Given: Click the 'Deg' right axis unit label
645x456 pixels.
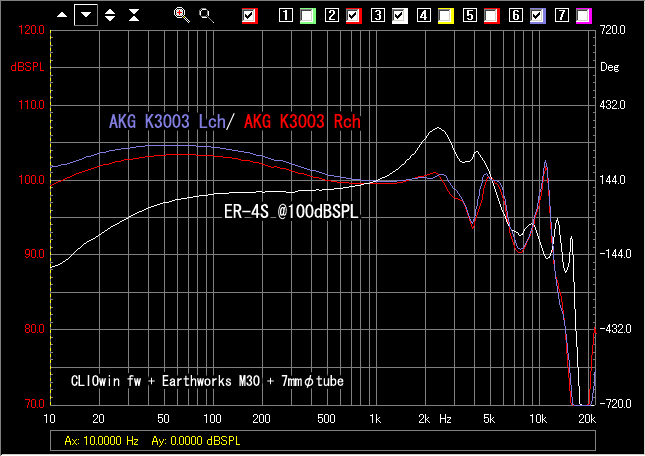Looking at the screenshot, I should pyautogui.click(x=610, y=67).
